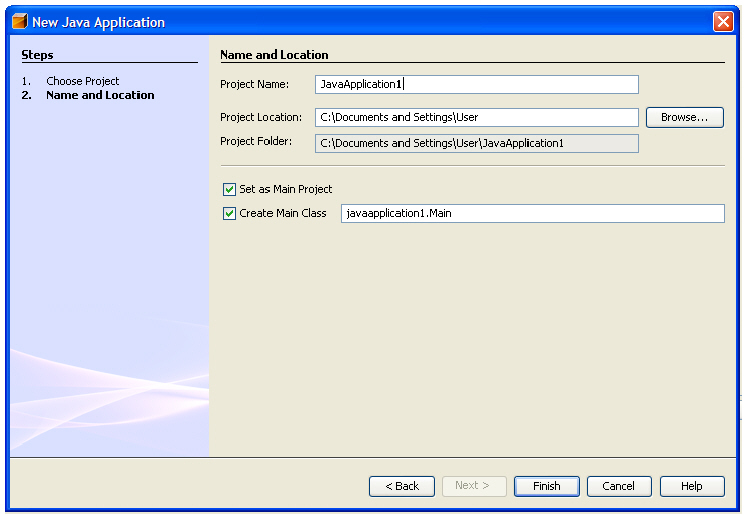Click the New Java Application title text
Screen dimensions: 746x516
tap(98, 22)
